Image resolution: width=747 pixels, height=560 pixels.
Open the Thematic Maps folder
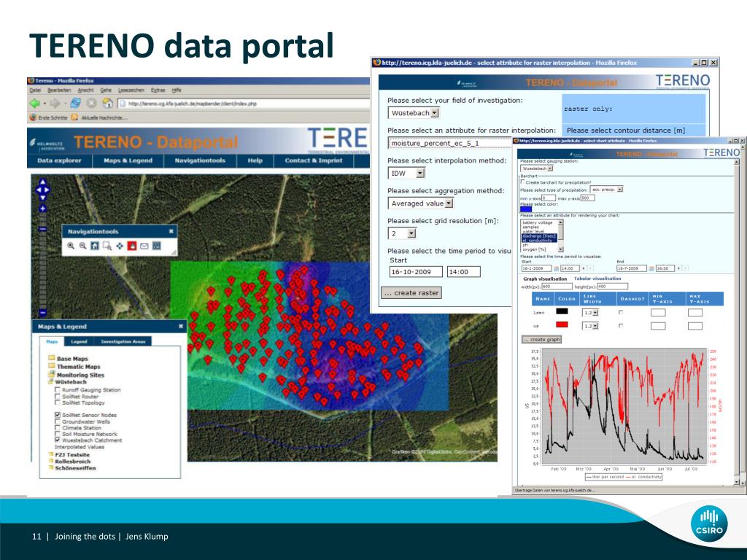click(74, 367)
